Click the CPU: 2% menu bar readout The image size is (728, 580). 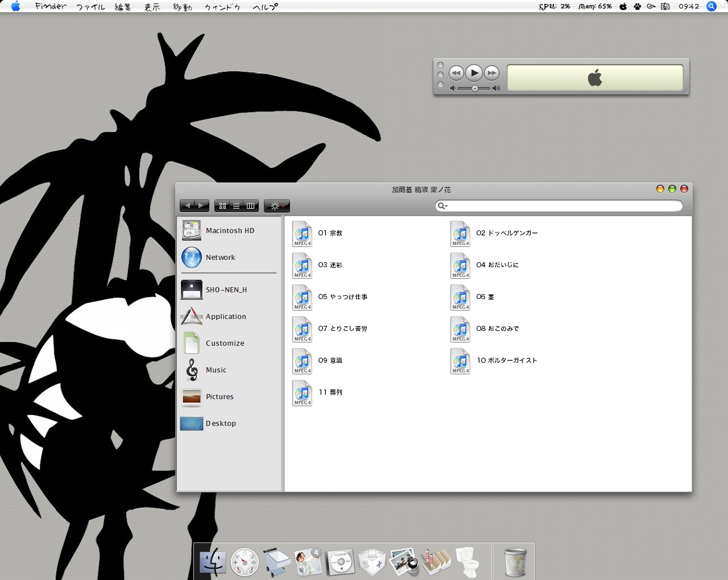555,6
